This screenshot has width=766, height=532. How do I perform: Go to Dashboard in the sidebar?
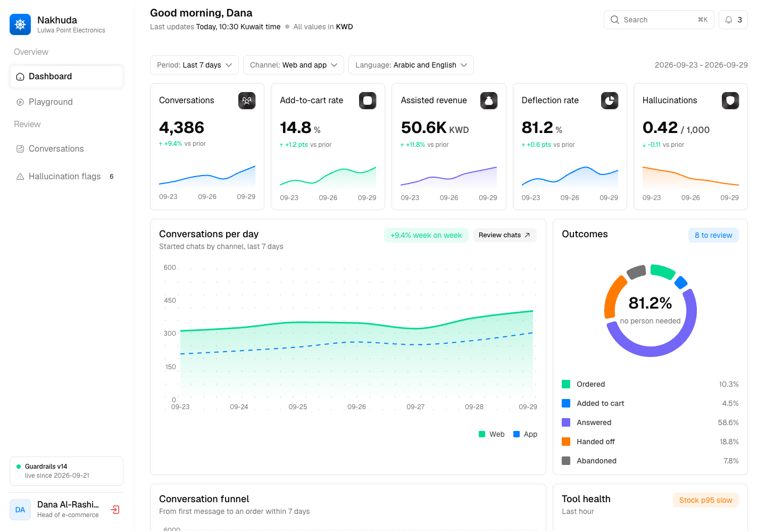click(66, 77)
